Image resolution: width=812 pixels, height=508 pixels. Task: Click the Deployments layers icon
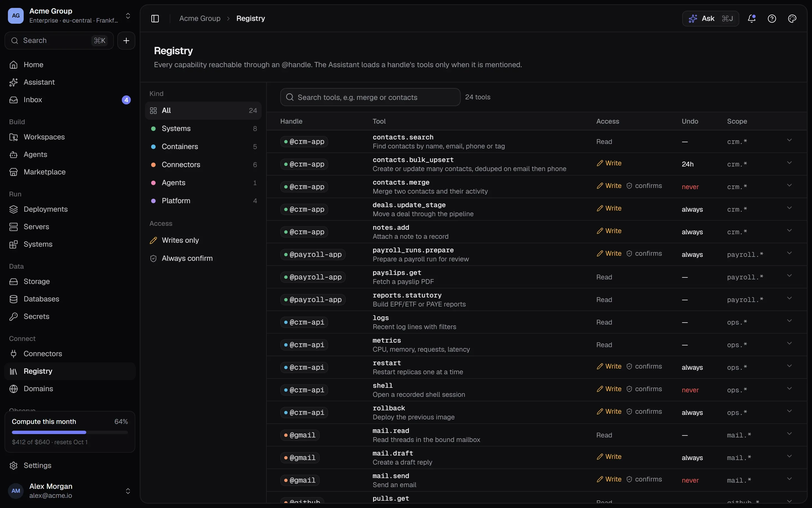pos(14,209)
